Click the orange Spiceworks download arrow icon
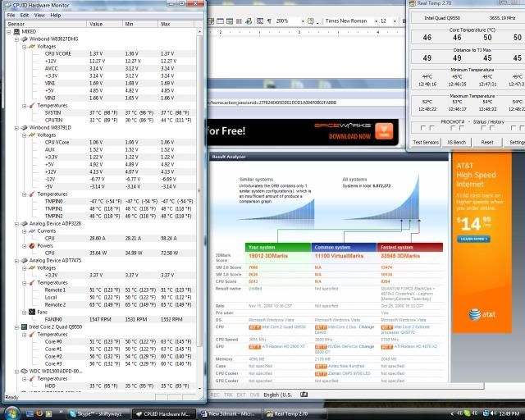The height and width of the screenshot is (420, 525). (x=384, y=131)
